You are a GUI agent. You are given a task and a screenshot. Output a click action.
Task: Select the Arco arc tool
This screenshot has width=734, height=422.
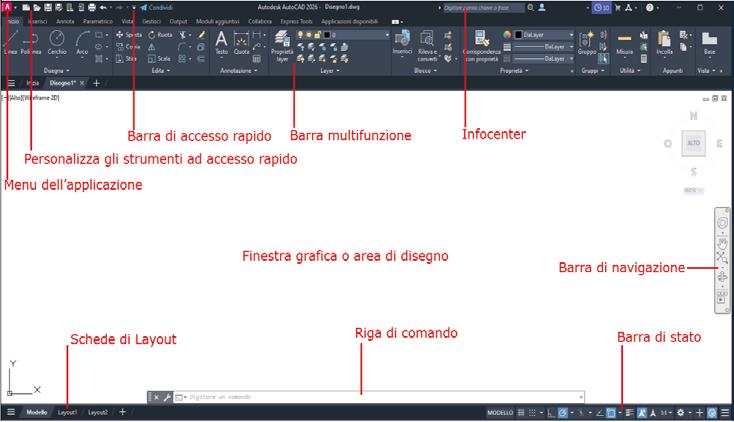coord(82,43)
